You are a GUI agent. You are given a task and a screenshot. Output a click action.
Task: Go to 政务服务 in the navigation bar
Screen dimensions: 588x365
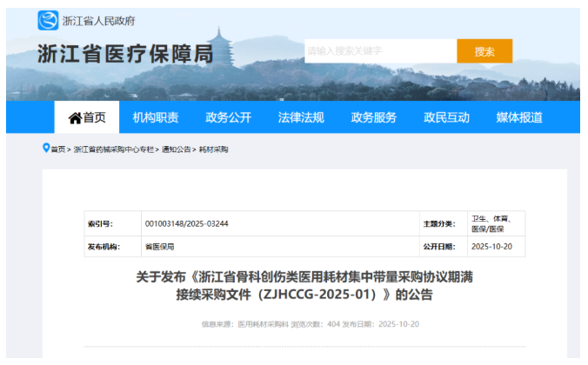(x=374, y=118)
